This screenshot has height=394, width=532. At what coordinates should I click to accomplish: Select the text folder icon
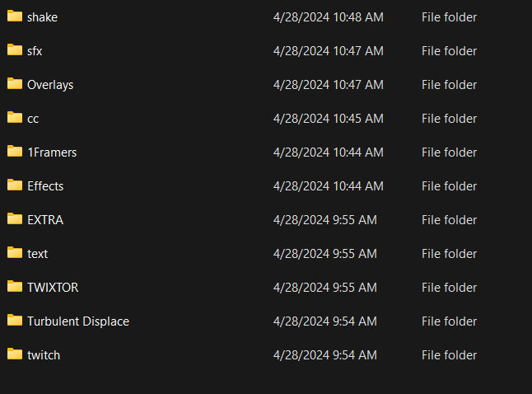15,253
